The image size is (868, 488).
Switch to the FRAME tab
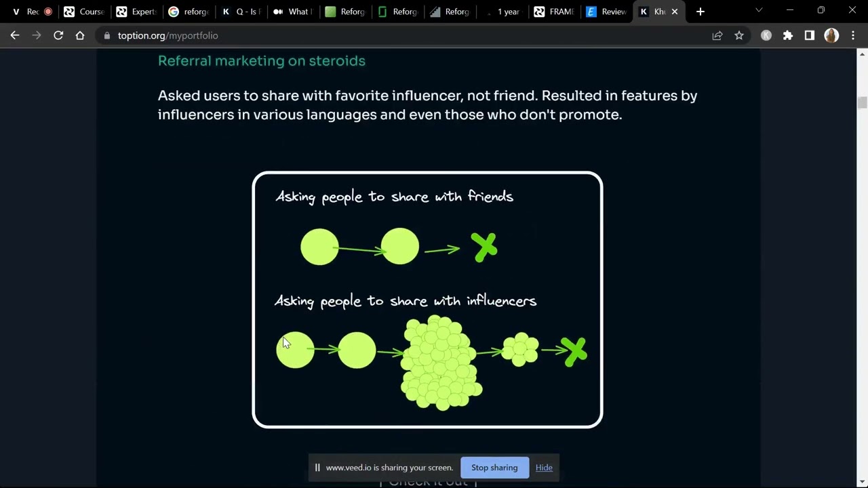[x=553, y=12]
